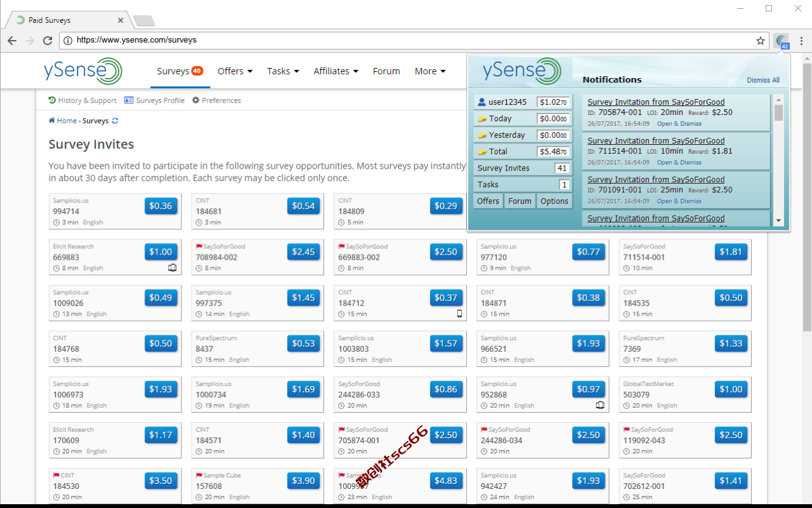Click the $0.36 button for survey 994714
This screenshot has width=812, height=508.
(x=161, y=206)
